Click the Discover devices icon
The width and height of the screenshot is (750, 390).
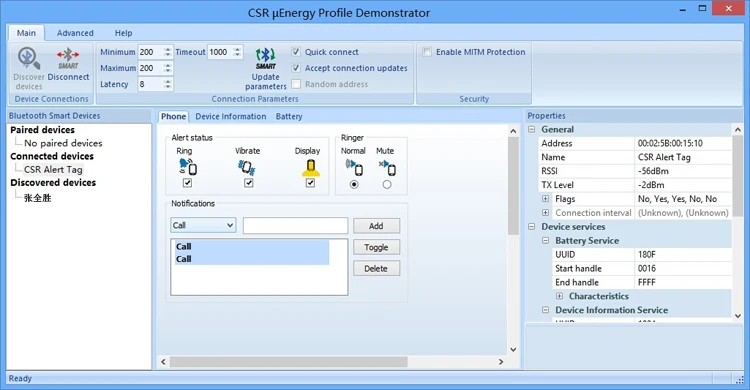tap(29, 59)
